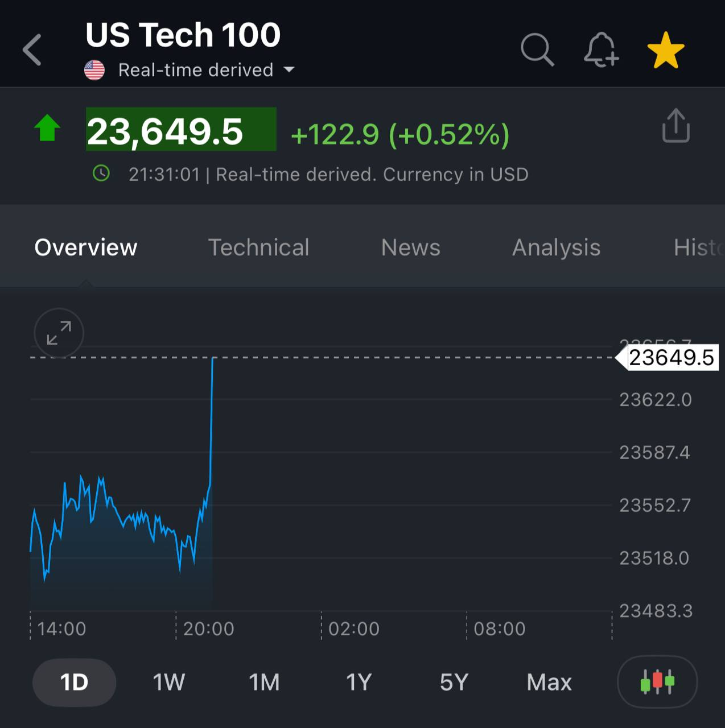This screenshot has height=728, width=725.
Task: Select the 1M chart range
Action: [x=264, y=682]
